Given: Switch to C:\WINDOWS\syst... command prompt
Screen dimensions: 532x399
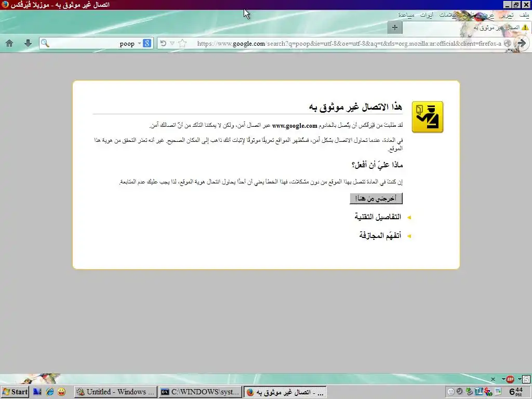Looking at the screenshot, I should pos(201,392).
